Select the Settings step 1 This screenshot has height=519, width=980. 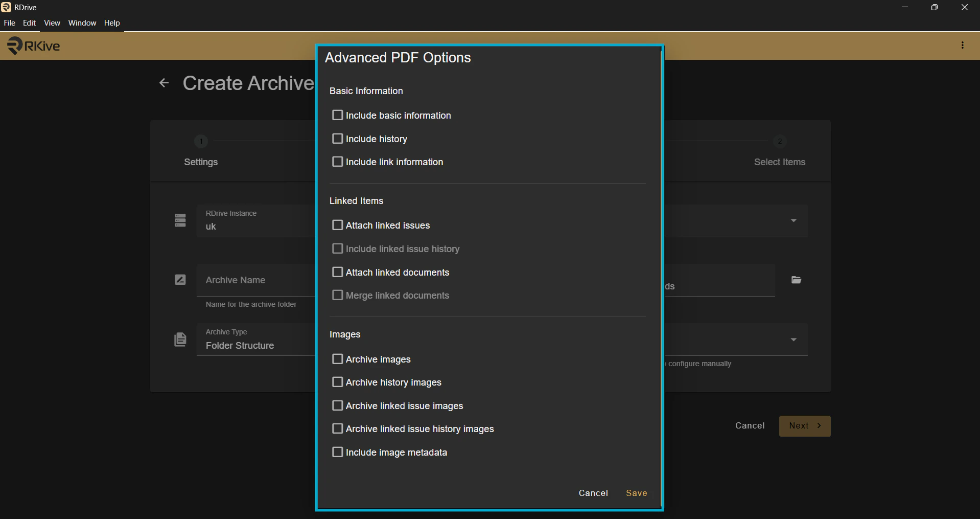point(201,152)
